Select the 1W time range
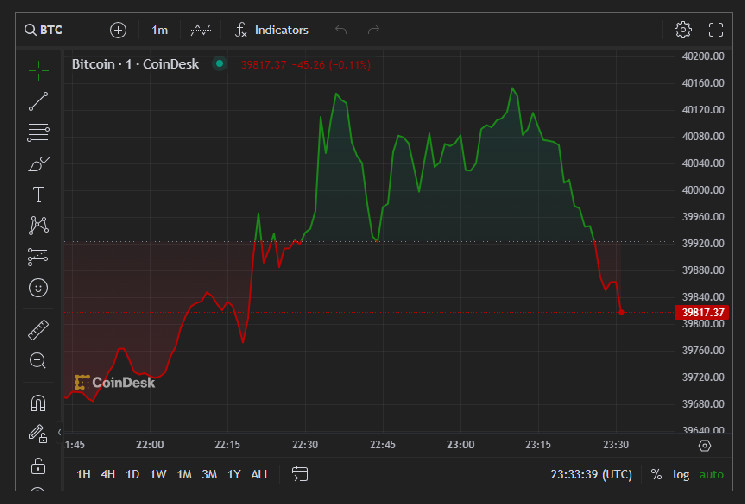This screenshot has width=745, height=504. 158,474
